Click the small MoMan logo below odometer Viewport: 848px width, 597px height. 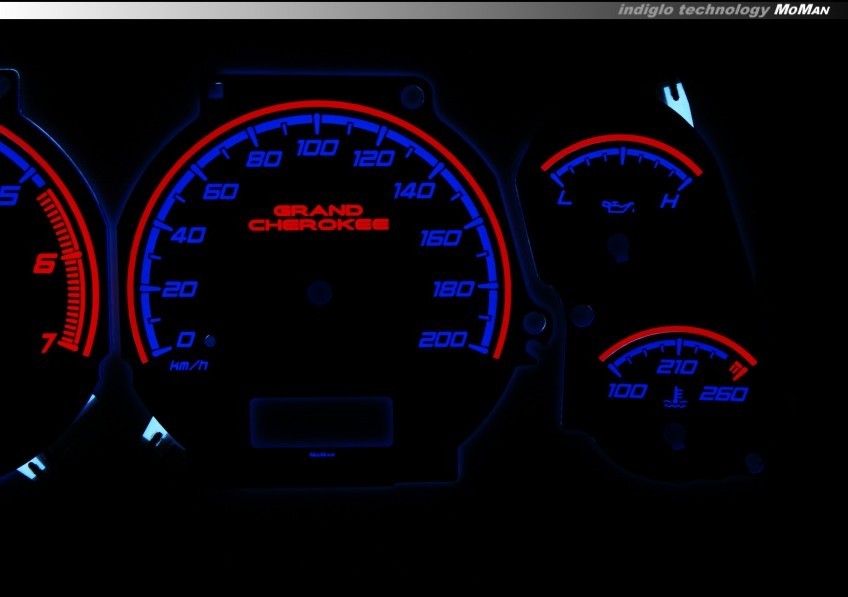coord(320,456)
